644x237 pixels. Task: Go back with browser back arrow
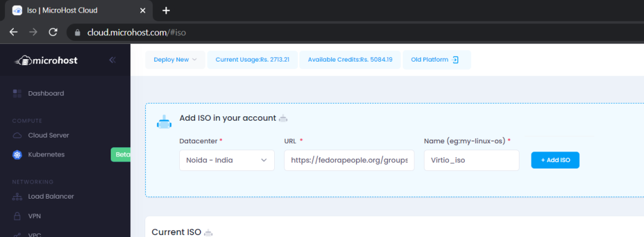(14, 32)
